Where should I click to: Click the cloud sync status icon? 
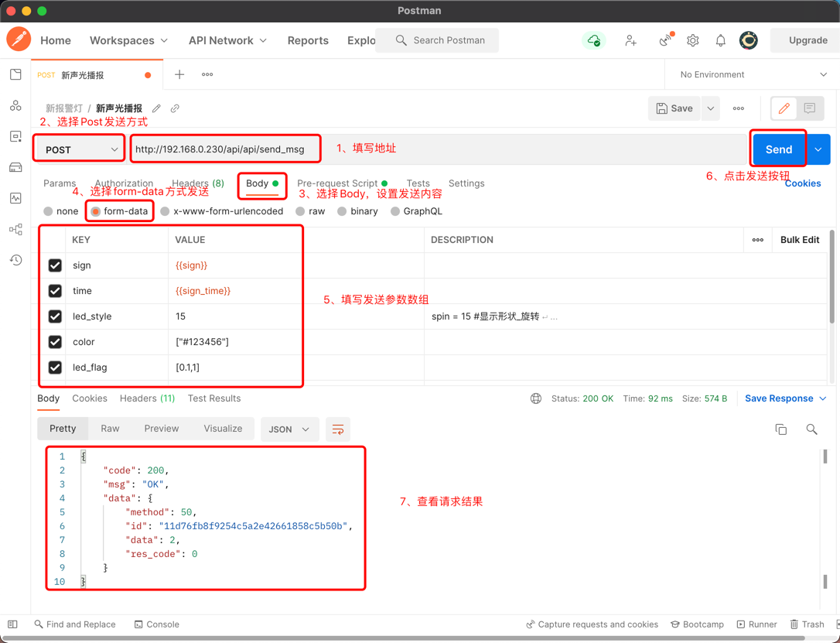pyautogui.click(x=593, y=40)
